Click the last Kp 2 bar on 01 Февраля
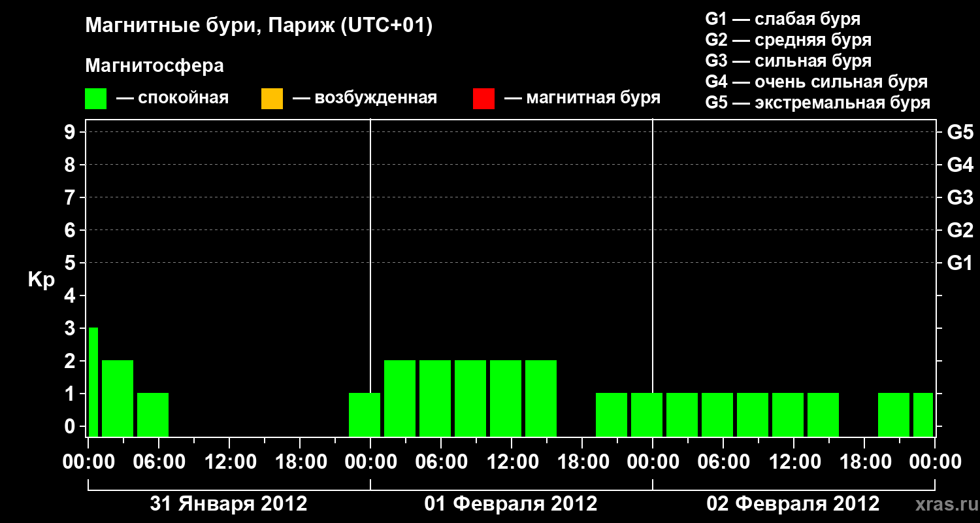 (x=541, y=398)
